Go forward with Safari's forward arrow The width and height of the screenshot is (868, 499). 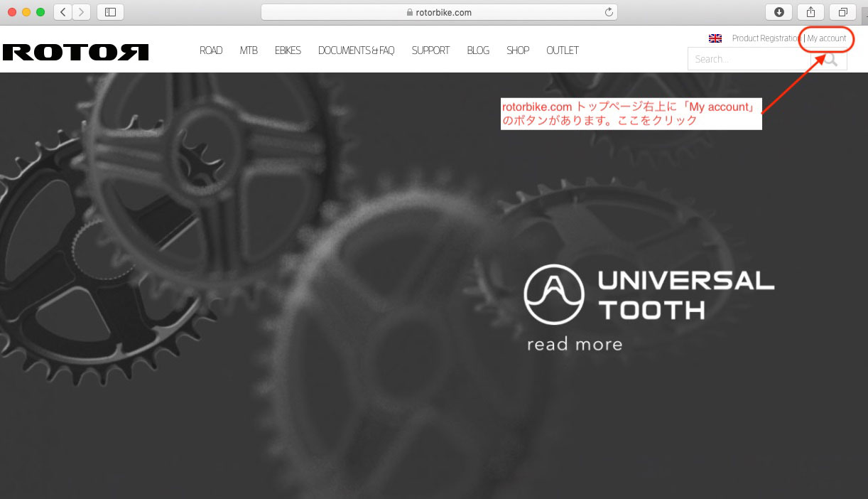[x=82, y=12]
